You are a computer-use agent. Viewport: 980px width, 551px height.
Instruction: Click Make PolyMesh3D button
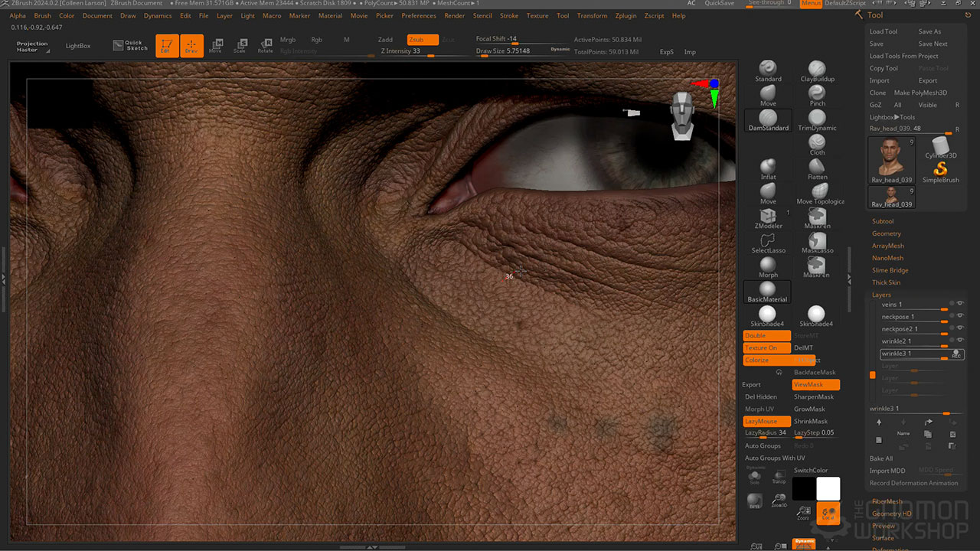(x=920, y=93)
